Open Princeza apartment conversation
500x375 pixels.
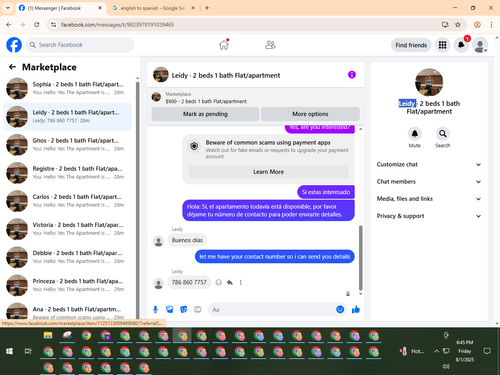click(67, 285)
